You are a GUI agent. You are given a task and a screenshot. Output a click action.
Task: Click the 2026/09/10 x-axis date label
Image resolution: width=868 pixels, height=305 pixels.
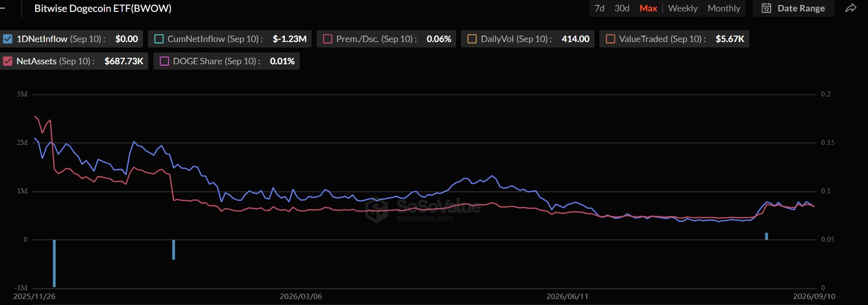pyautogui.click(x=814, y=296)
